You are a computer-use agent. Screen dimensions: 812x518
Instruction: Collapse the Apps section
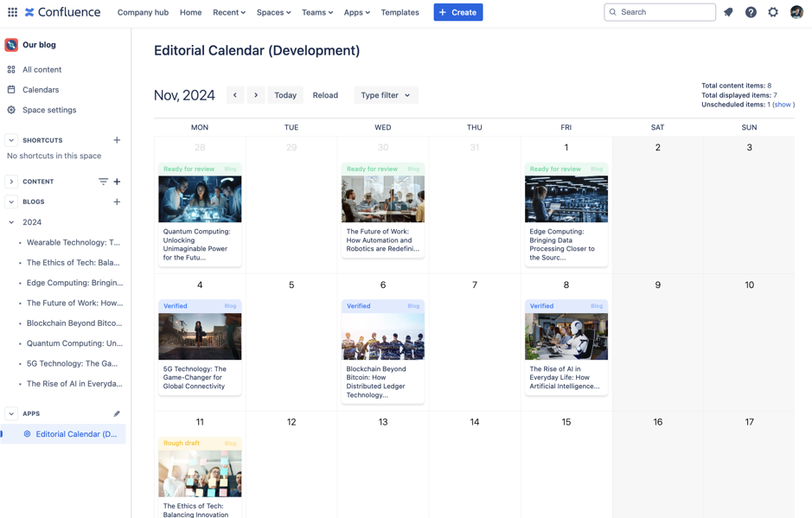(11, 413)
